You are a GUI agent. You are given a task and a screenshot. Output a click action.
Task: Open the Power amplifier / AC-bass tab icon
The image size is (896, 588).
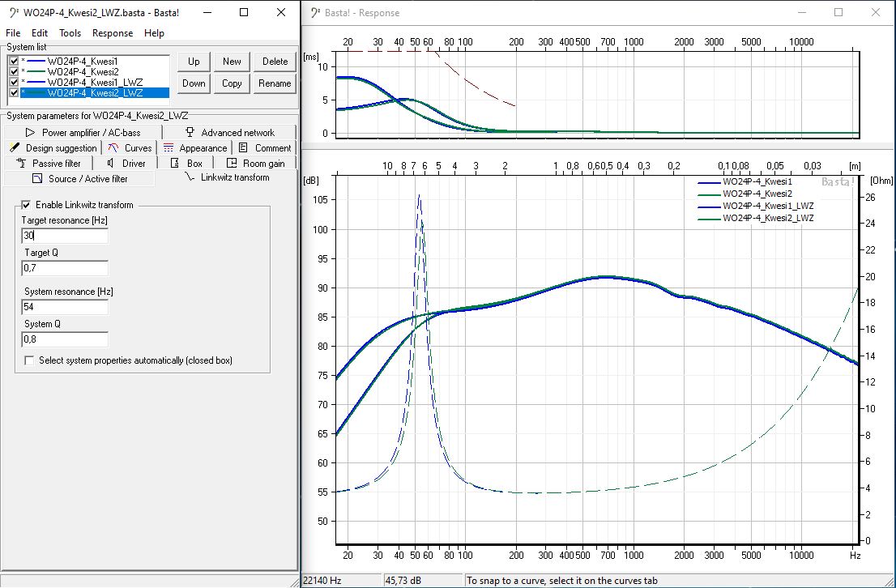(29, 133)
